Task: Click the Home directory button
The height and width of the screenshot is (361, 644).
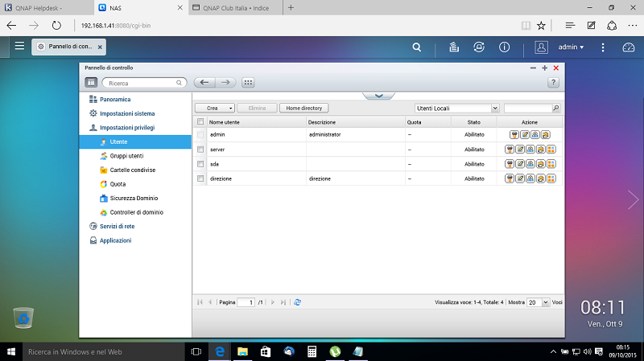Action: (x=304, y=107)
